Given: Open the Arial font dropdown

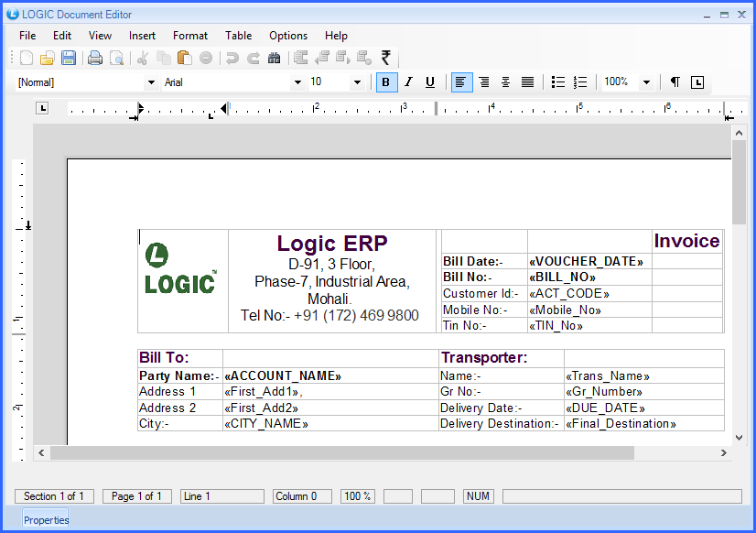Looking at the screenshot, I should coord(298,82).
